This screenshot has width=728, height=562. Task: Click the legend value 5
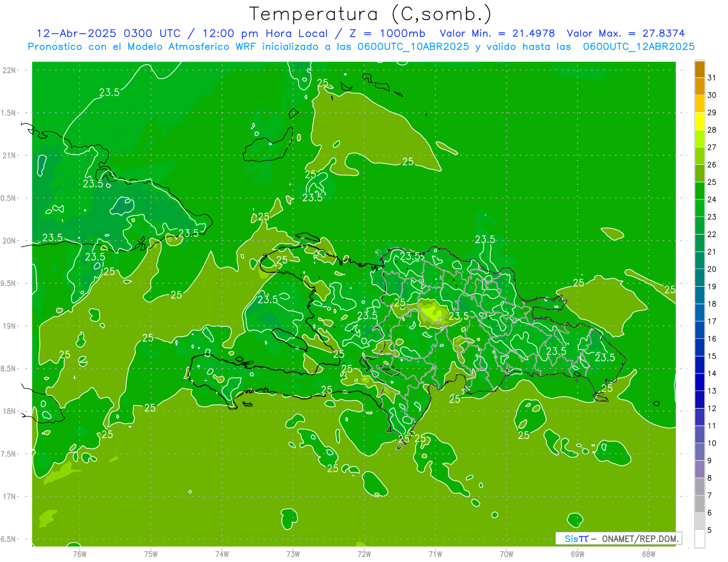pos(710,530)
